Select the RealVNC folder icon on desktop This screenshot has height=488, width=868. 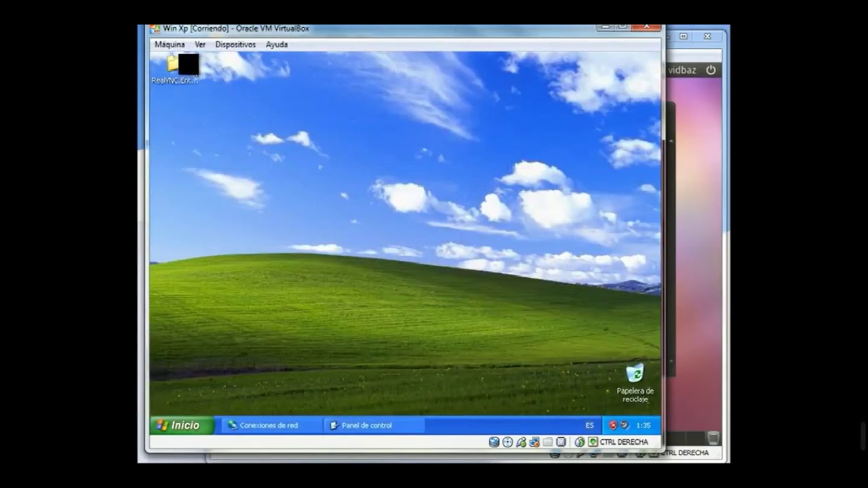175,69
